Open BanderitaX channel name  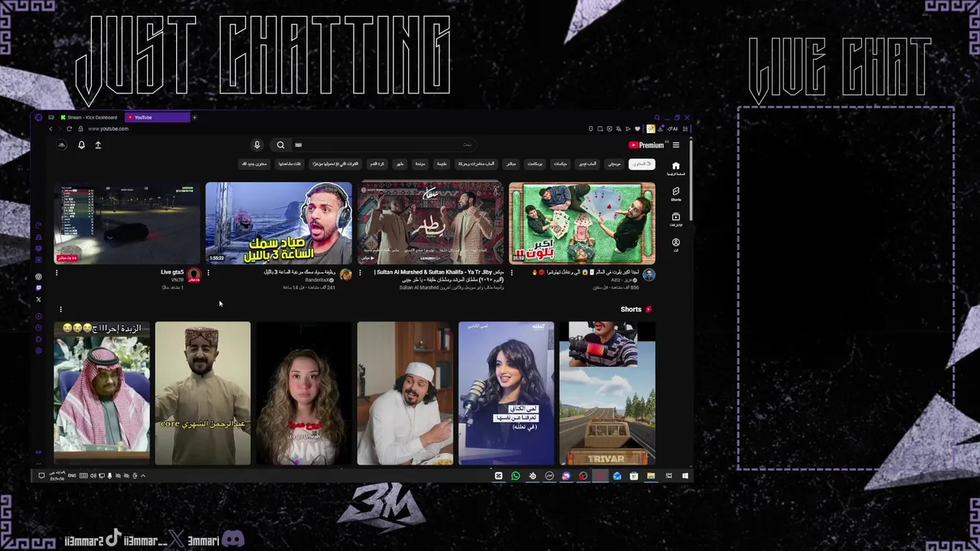tap(318, 280)
